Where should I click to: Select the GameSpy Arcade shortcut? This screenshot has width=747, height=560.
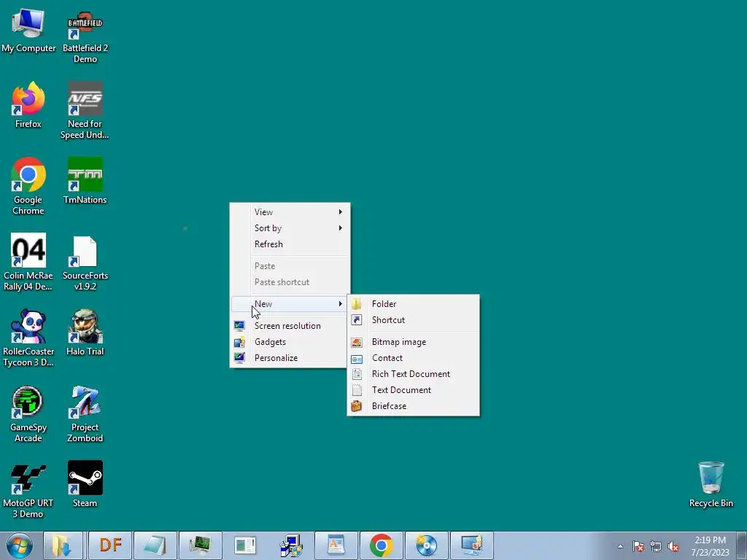[x=28, y=413]
